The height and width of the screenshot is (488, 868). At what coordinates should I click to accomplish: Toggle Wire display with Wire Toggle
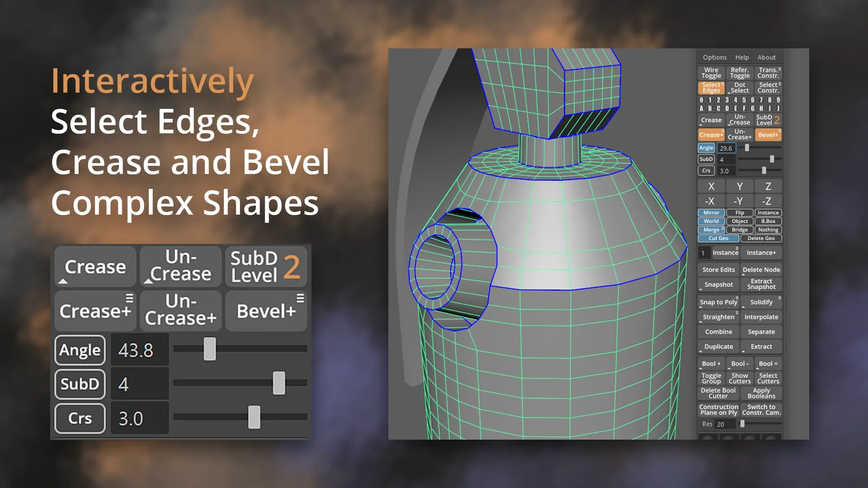click(x=711, y=72)
